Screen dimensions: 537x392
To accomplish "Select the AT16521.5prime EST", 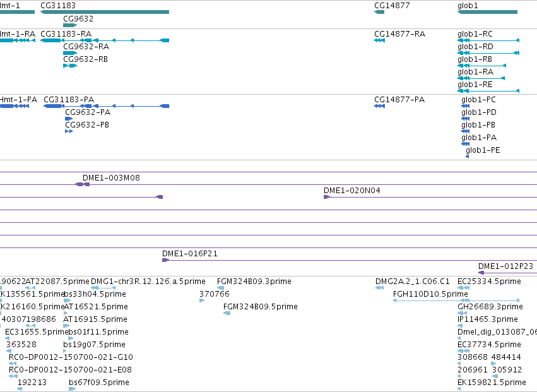I will tap(66, 313).
